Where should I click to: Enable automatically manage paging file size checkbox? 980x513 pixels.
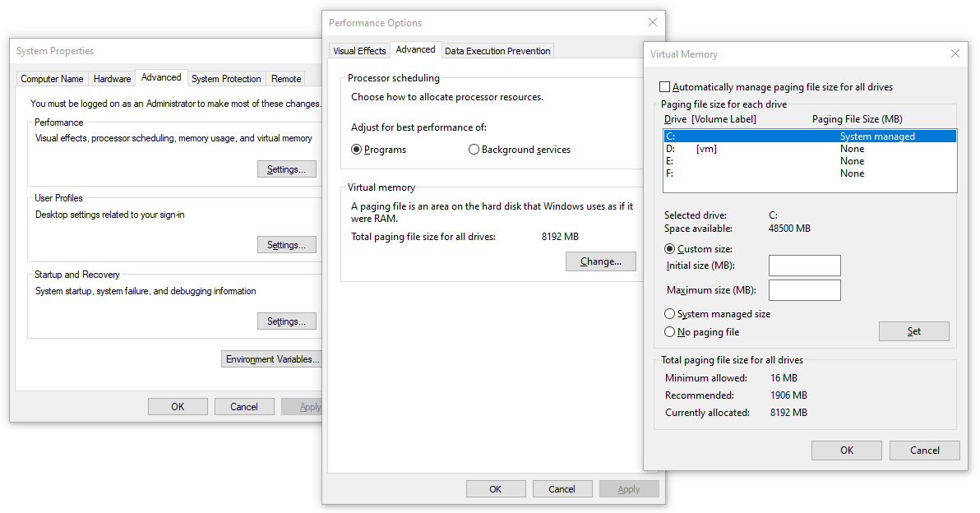point(665,87)
